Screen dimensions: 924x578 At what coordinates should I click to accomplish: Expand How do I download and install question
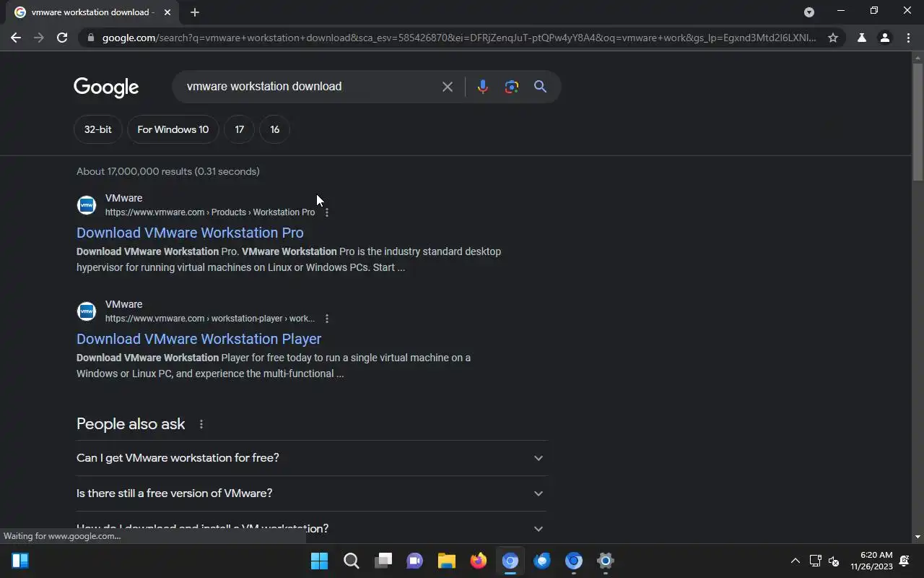[x=312, y=528]
